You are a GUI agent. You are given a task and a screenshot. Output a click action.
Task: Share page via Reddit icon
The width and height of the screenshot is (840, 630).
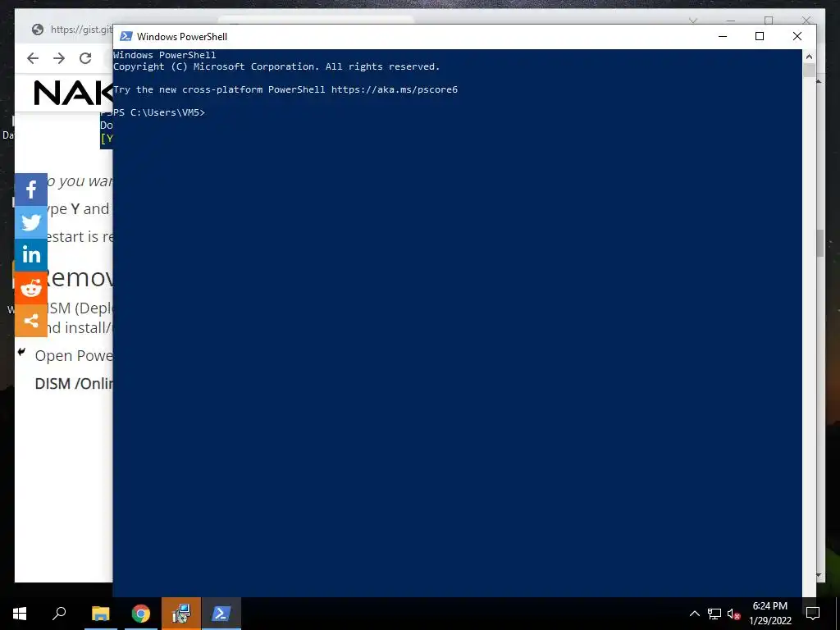coord(31,288)
